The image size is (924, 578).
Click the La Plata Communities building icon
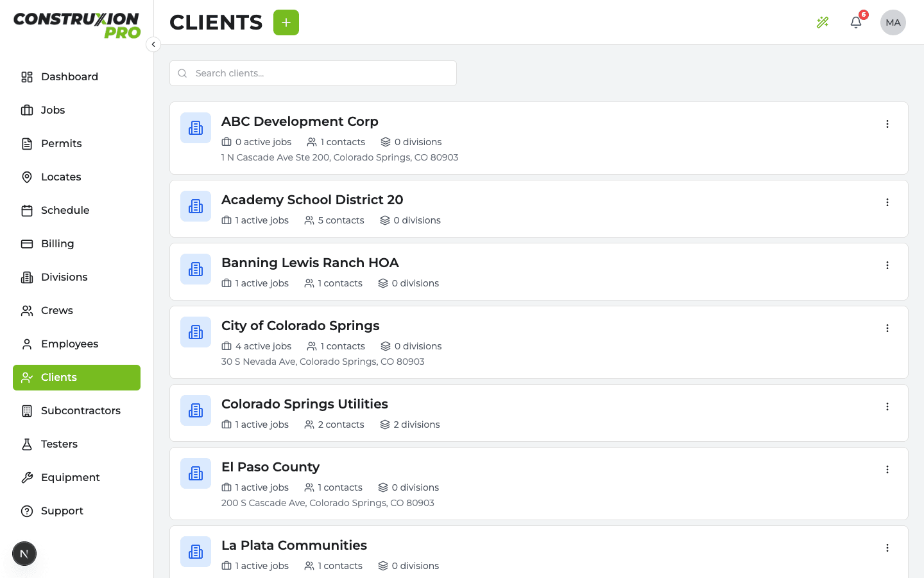click(196, 552)
